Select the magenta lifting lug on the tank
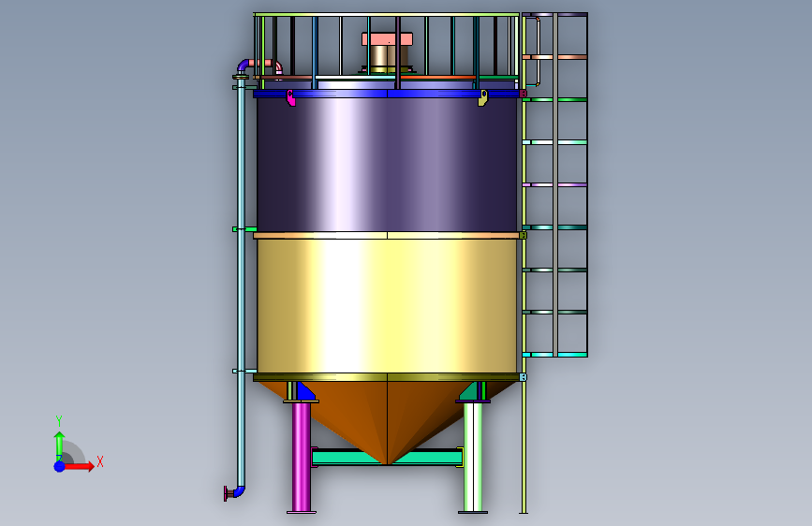The height and width of the screenshot is (526, 812). 291,98
